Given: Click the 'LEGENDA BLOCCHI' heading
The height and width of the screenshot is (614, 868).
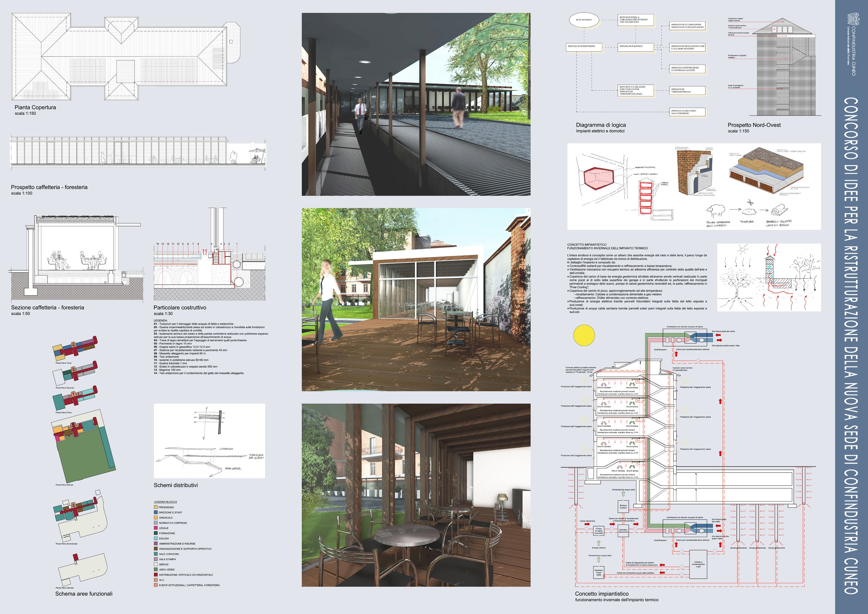Looking at the screenshot, I should coord(165,502).
